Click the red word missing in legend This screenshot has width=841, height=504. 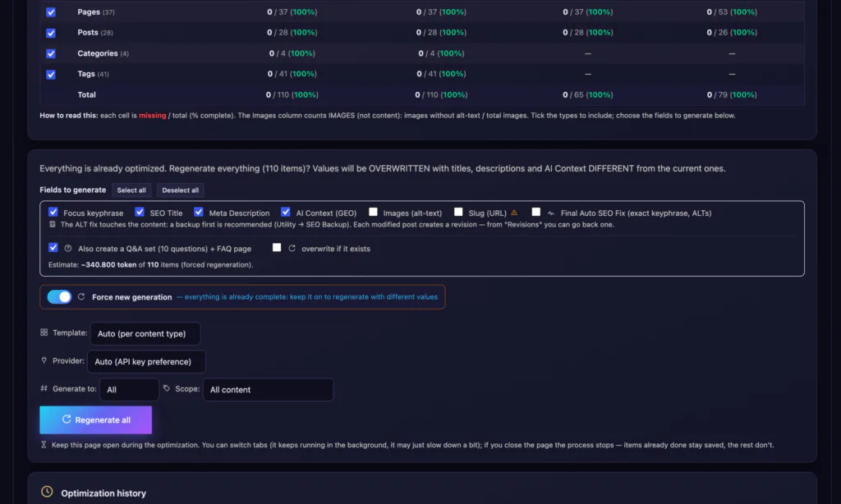pyautogui.click(x=152, y=115)
